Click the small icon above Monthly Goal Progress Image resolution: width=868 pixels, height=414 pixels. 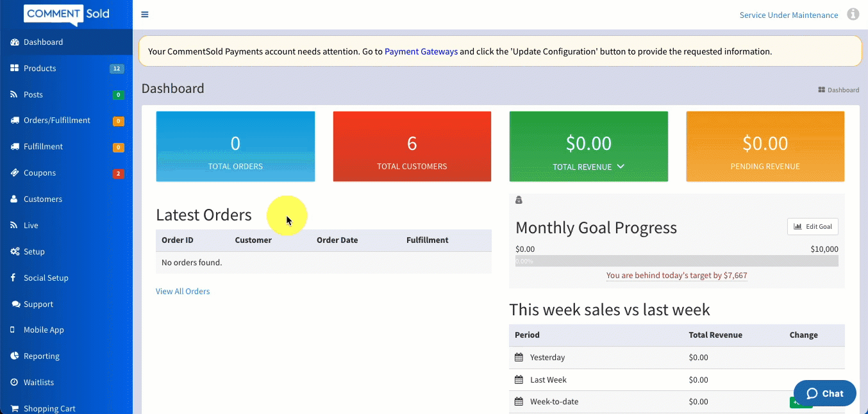tap(519, 200)
